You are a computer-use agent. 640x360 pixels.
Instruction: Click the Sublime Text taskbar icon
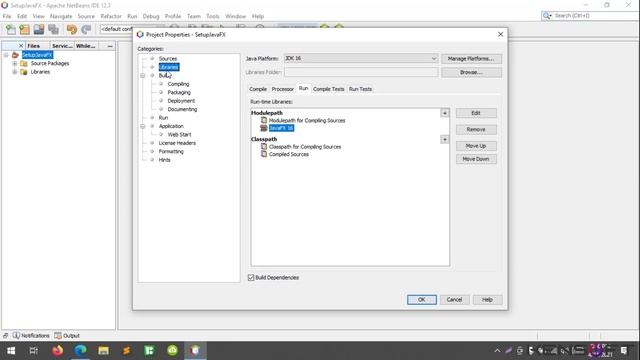pyautogui.click(x=127, y=351)
